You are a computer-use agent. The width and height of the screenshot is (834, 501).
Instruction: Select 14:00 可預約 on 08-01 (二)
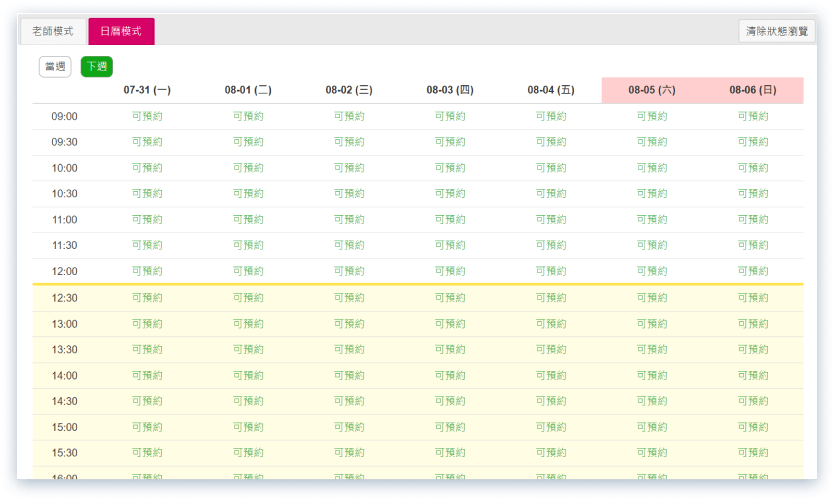(248, 375)
